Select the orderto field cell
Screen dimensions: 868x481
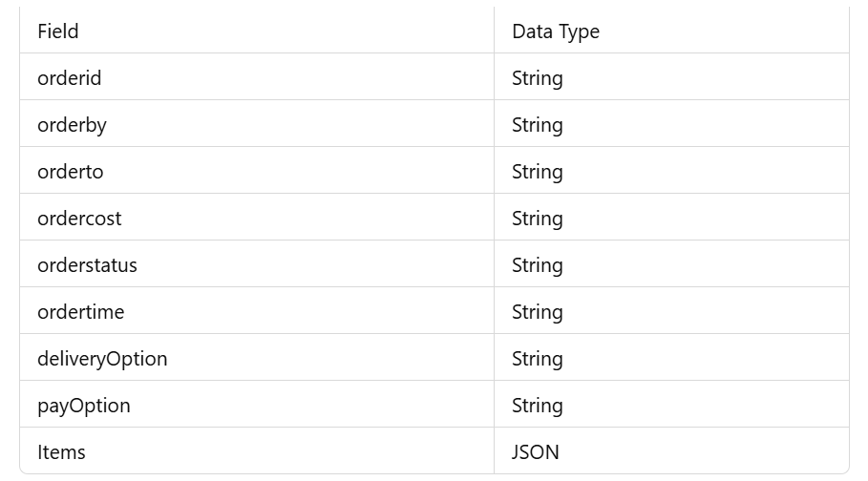(257, 171)
